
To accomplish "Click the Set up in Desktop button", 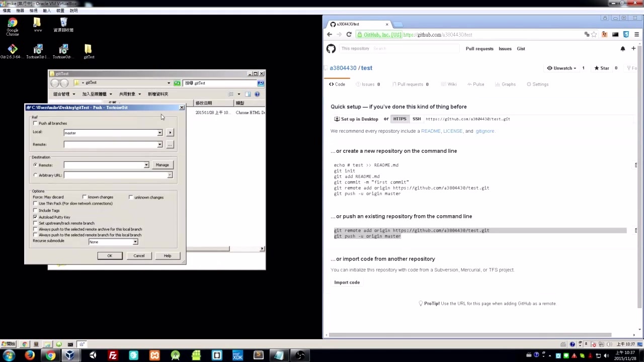I will pyautogui.click(x=356, y=119).
